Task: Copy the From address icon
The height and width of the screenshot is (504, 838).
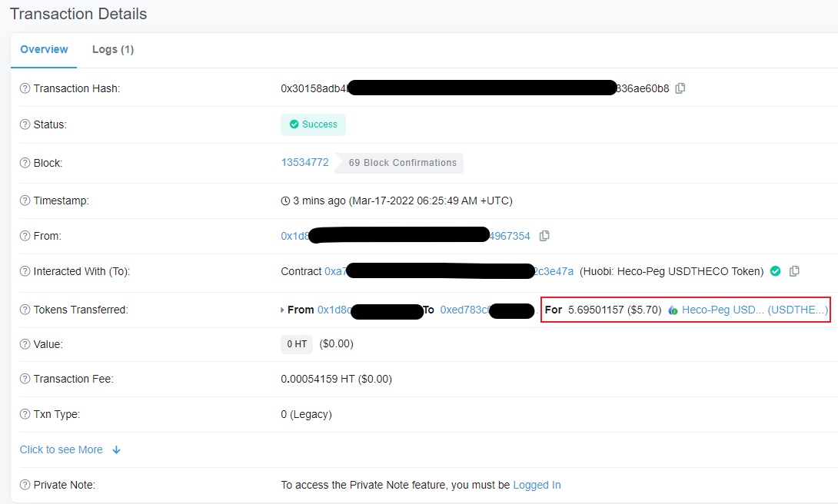Action: [x=544, y=236]
